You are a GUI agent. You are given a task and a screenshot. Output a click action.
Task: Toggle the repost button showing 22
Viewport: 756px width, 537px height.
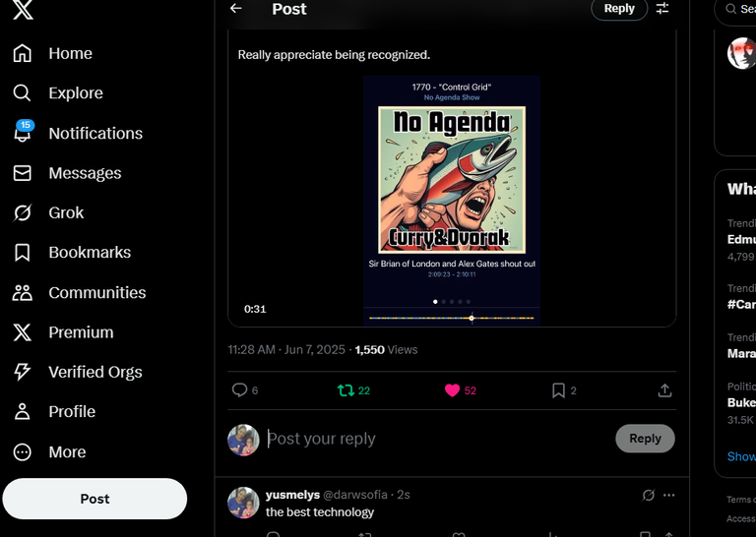tap(353, 390)
